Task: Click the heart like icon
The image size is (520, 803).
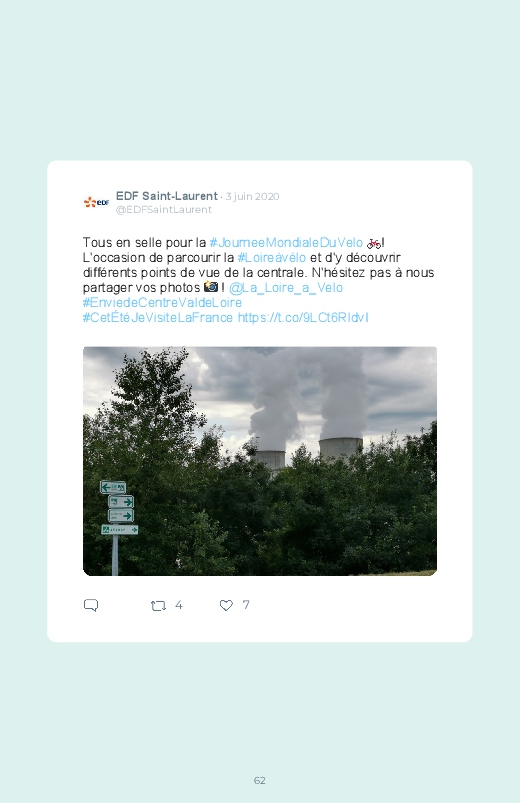Action: 226,605
